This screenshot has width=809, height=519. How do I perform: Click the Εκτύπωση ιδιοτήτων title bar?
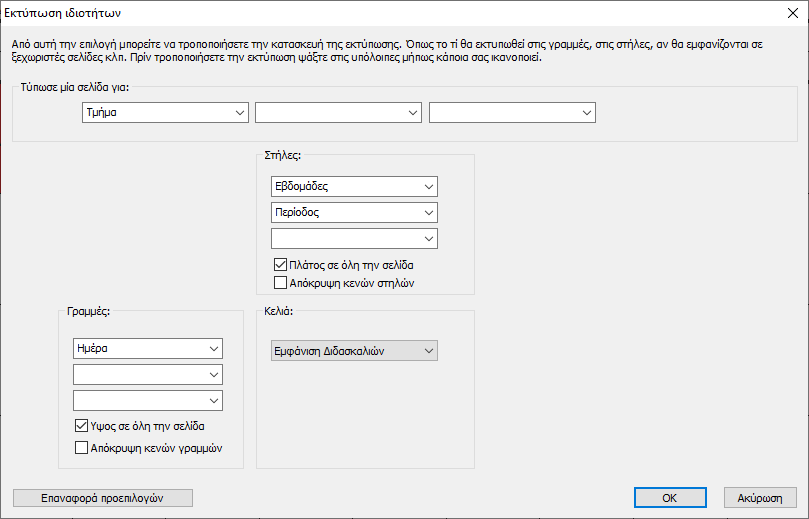[300, 13]
